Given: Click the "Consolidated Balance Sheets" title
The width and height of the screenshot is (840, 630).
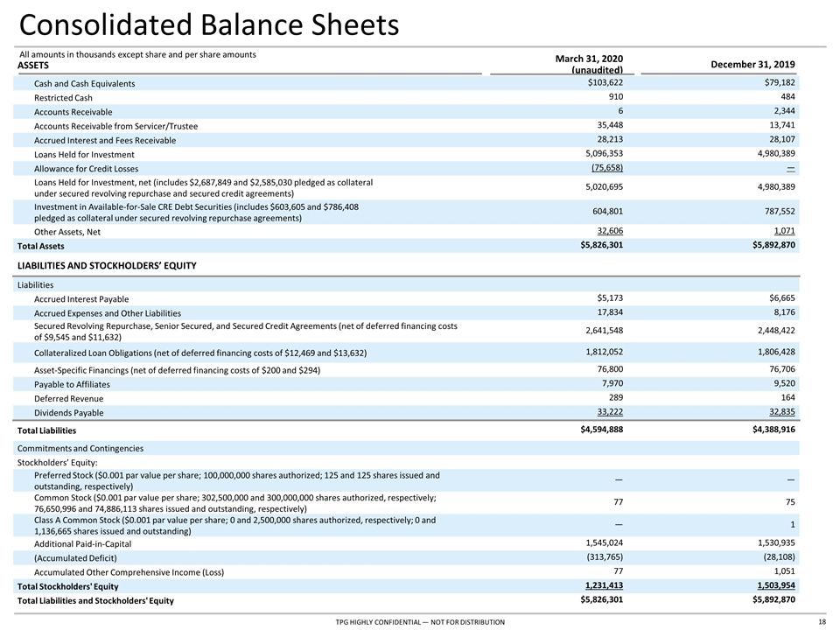Looking at the screenshot, I should 209,24.
